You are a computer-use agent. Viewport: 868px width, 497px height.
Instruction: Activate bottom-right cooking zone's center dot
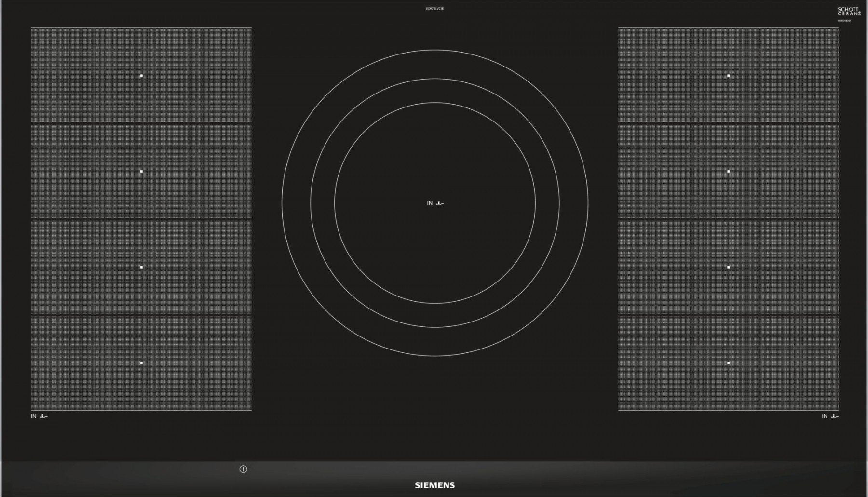(728, 363)
